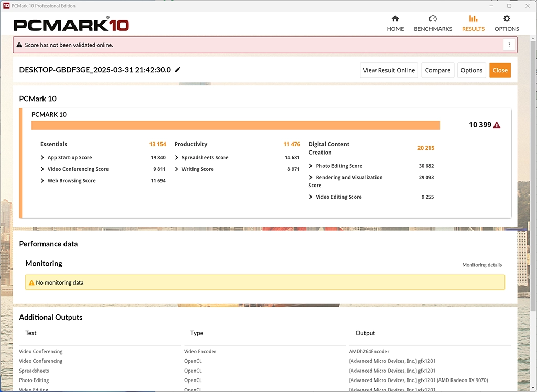537x392 pixels.
Task: Click the overall score 10 399
Action: coord(480,125)
